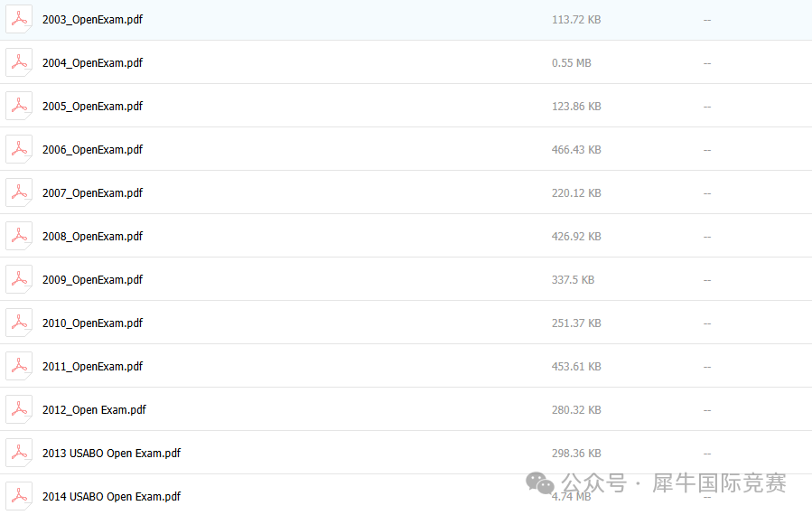This screenshot has height=515, width=812.
Task: Open the 2007_OpenExam.pdf file name
Action: tap(92, 193)
